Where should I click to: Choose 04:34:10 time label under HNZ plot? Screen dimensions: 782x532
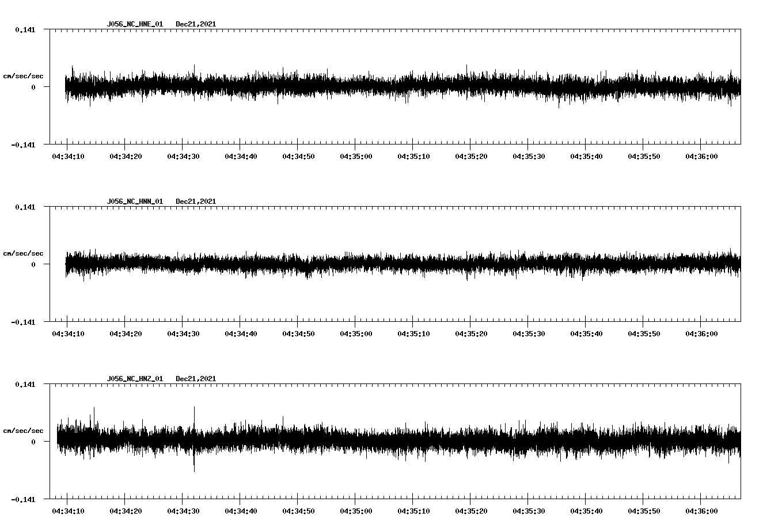[68, 511]
